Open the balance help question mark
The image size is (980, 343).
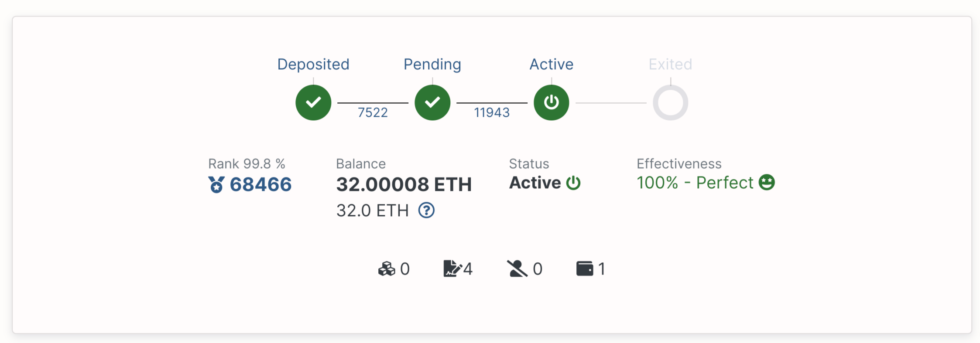click(x=426, y=211)
